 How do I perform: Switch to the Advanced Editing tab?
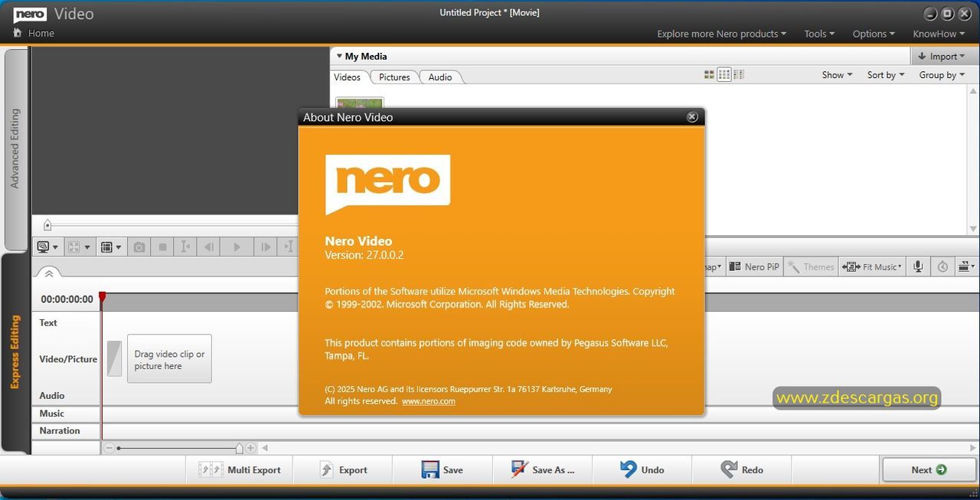(15, 149)
